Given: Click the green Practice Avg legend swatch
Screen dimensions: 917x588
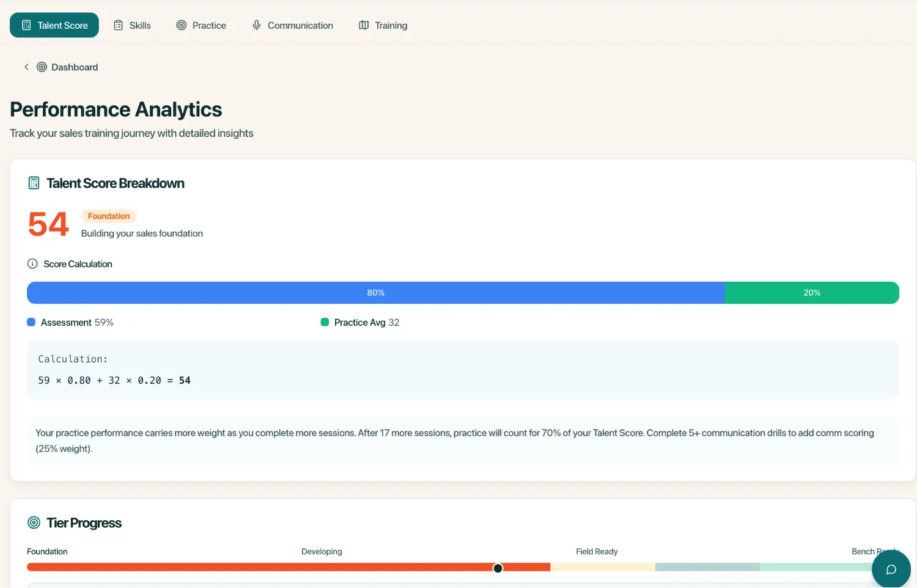Looking at the screenshot, I should point(325,322).
